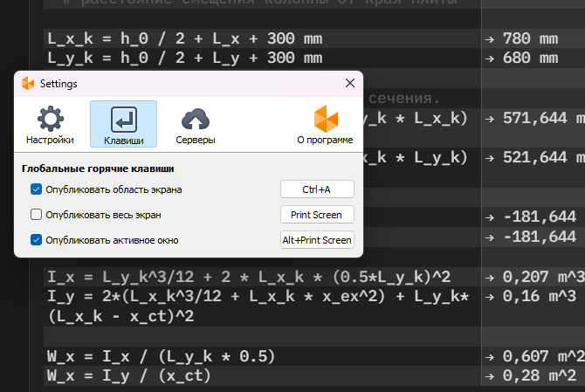The width and height of the screenshot is (585, 392).
Task: Click line L_y_k = h_0 / 2 + L_y + 300 mm
Action: (185, 58)
